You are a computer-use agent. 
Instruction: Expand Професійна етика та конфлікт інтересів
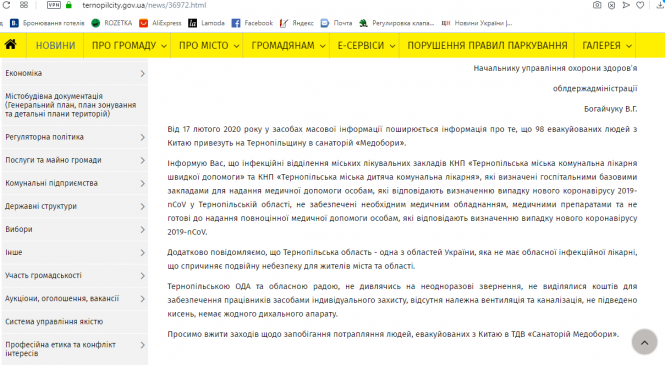(x=75, y=349)
